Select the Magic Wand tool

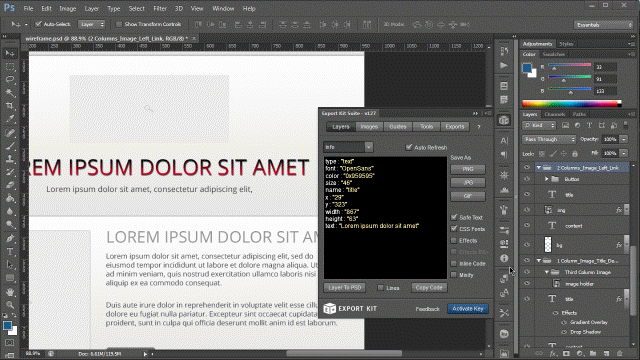[10, 93]
